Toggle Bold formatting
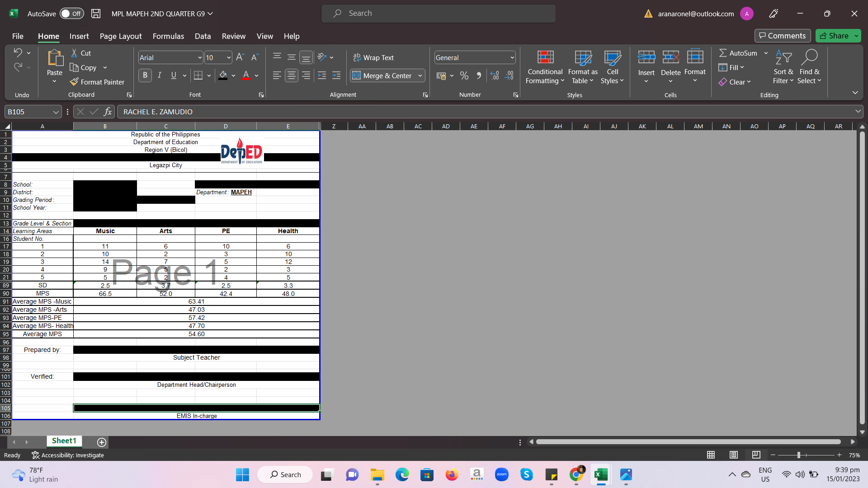The image size is (868, 488). point(145,75)
